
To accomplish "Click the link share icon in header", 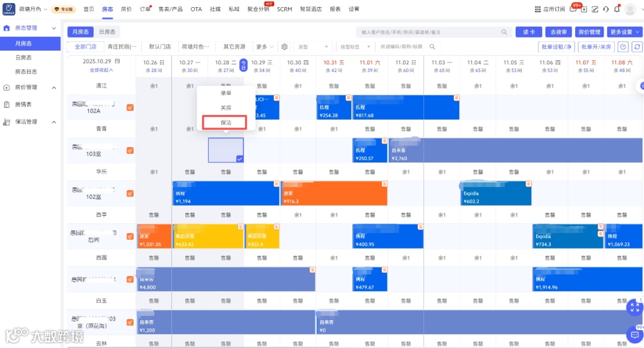I will point(595,9).
